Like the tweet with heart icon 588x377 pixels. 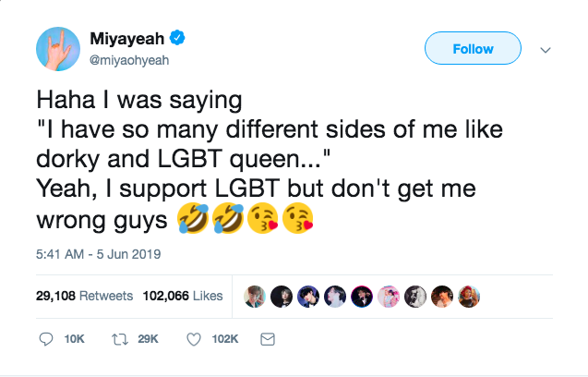coord(194,339)
